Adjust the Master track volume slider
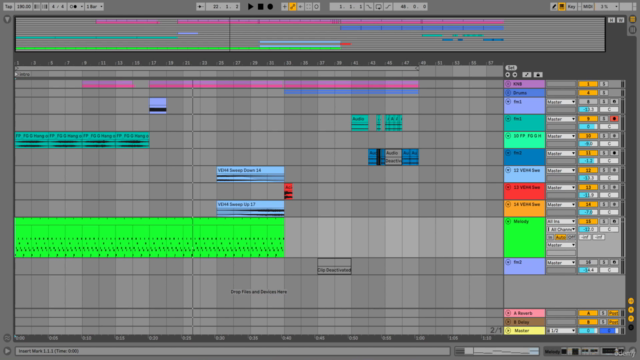Screen dimensions: 640x360 [x=588, y=331]
